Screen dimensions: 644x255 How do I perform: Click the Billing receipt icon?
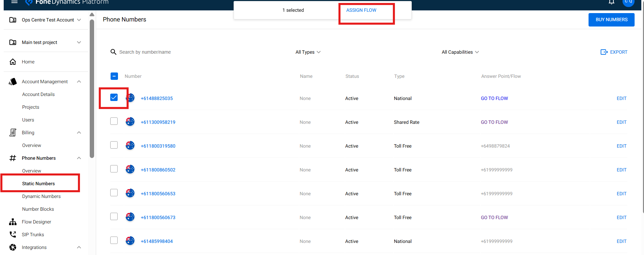pos(13,133)
